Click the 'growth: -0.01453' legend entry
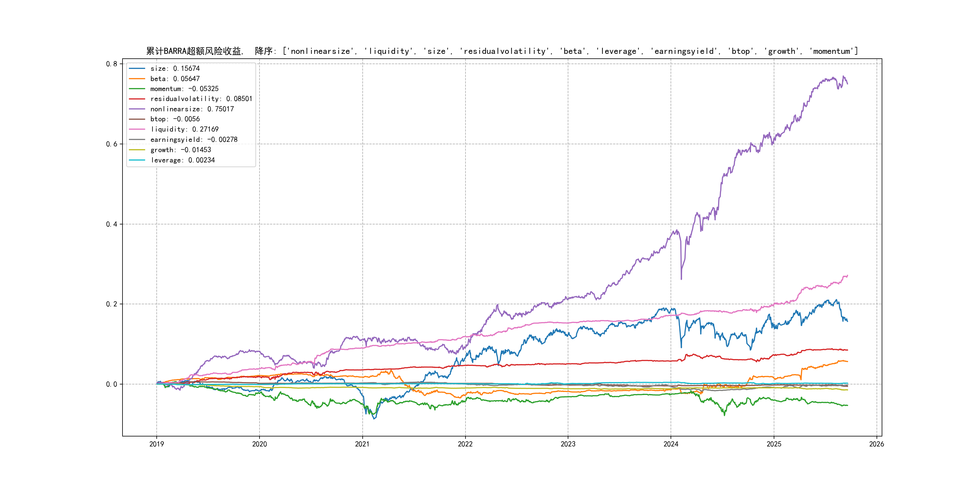980x490 pixels. pyautogui.click(x=180, y=150)
